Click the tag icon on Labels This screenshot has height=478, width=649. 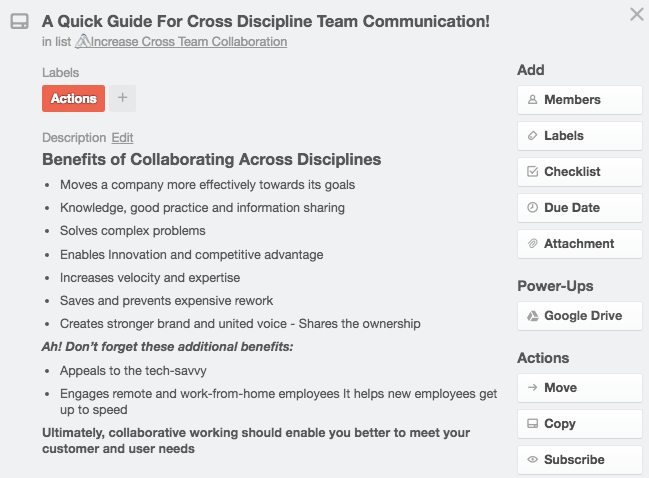point(532,136)
